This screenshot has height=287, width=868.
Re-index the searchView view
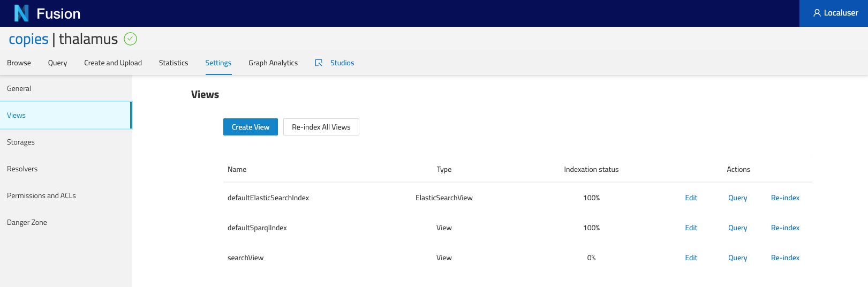coord(785,258)
